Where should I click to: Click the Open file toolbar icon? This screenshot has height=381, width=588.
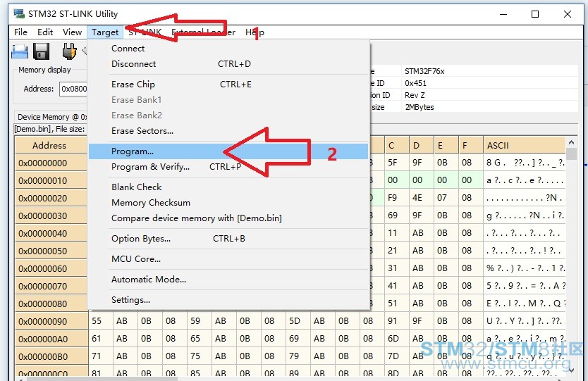pos(20,51)
